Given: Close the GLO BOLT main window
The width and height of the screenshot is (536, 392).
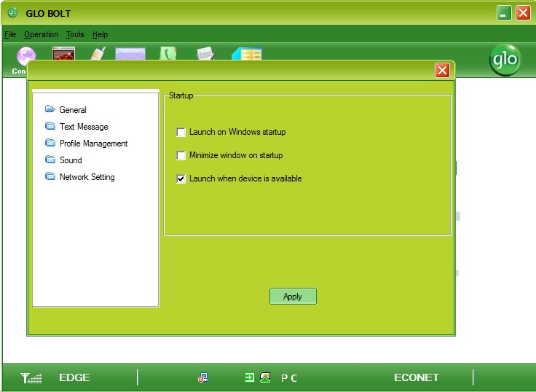Looking at the screenshot, I should click(523, 13).
